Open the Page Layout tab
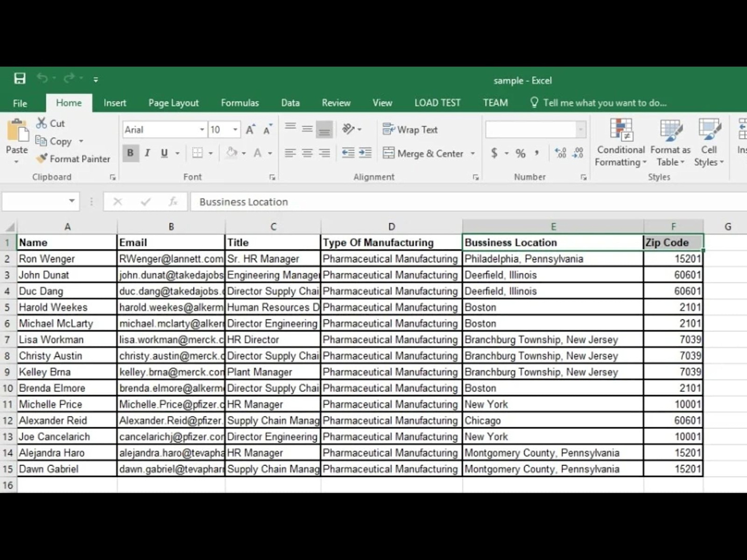 pyautogui.click(x=173, y=103)
